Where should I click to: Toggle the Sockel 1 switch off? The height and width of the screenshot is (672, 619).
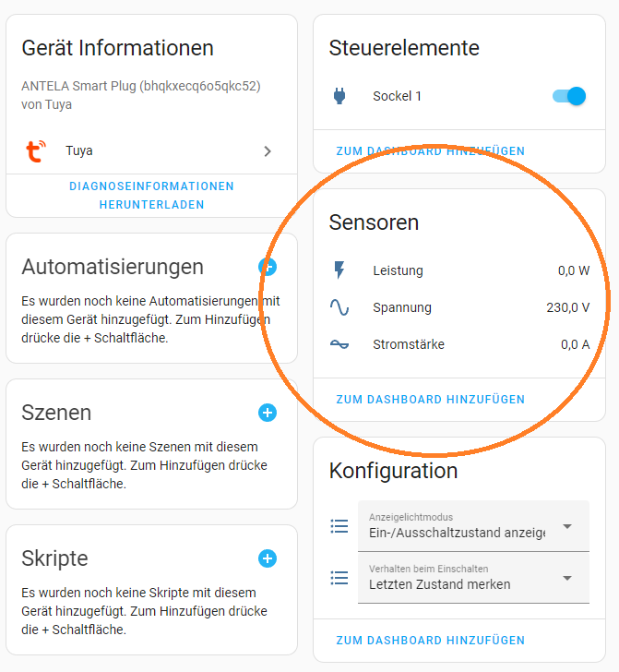pos(569,96)
